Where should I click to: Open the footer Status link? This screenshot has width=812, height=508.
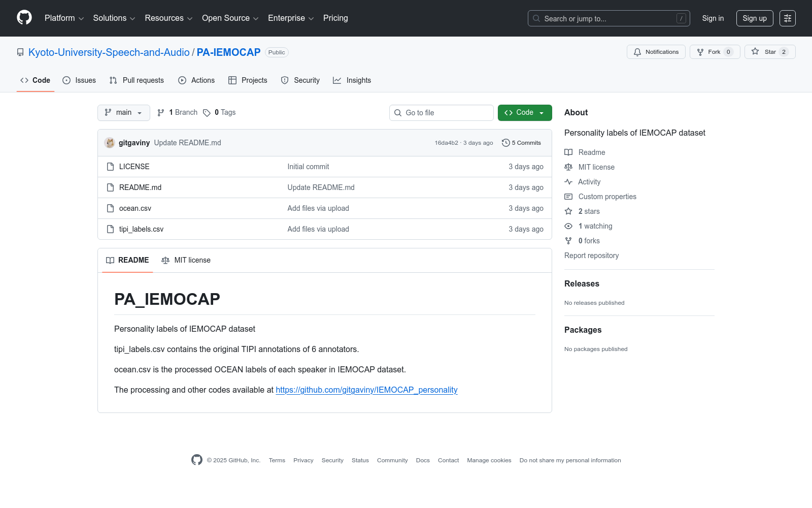tap(360, 460)
